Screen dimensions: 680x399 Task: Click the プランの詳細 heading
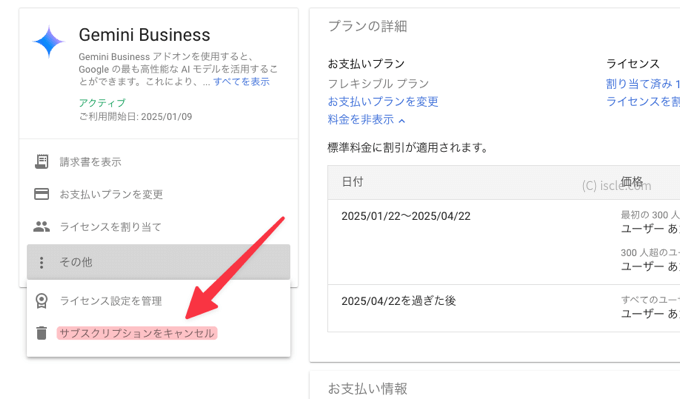coord(367,26)
